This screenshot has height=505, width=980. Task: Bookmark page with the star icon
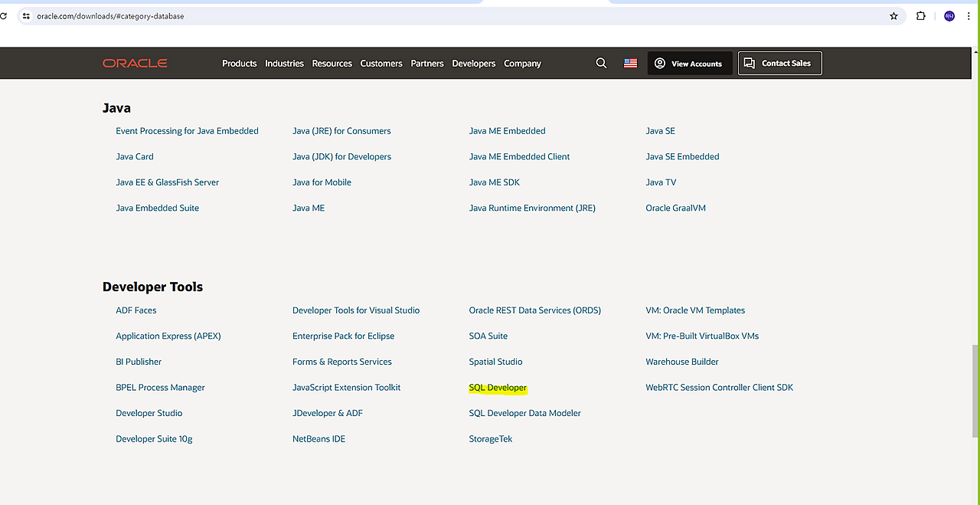click(893, 16)
